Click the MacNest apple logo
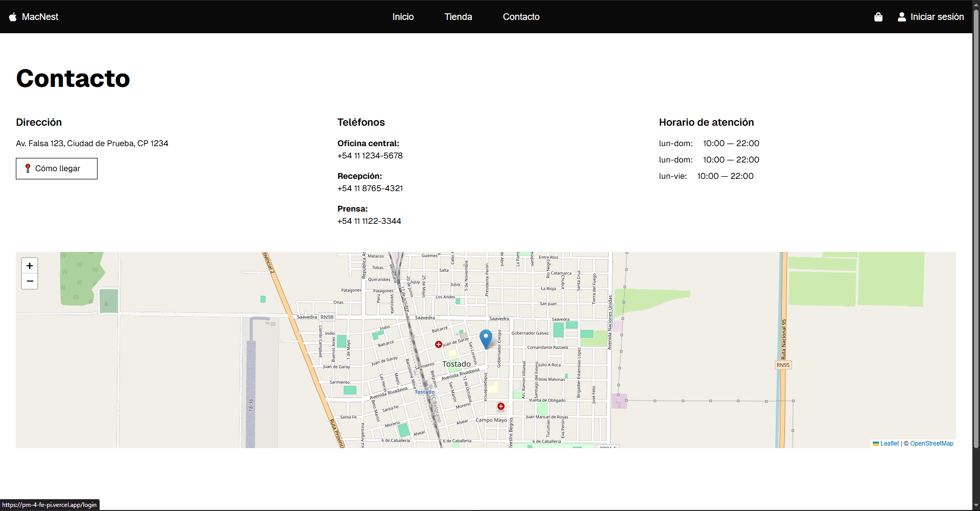The width and height of the screenshot is (980, 511). coord(12,16)
